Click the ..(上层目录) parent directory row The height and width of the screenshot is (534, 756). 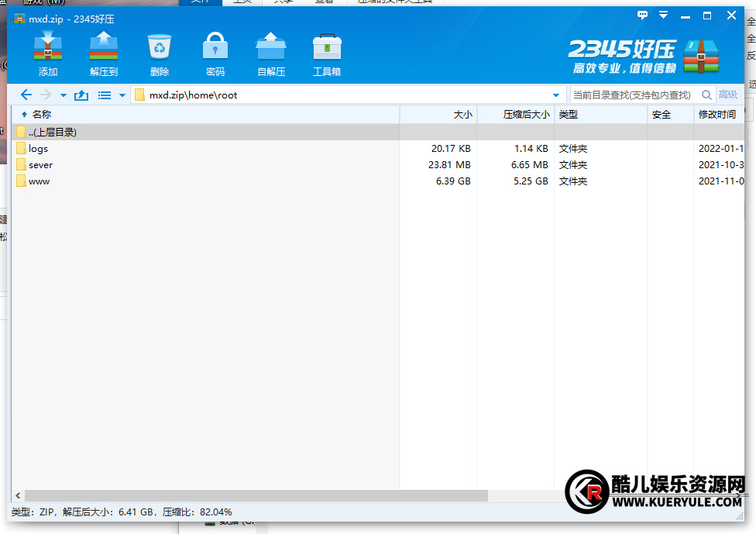pyautogui.click(x=52, y=133)
